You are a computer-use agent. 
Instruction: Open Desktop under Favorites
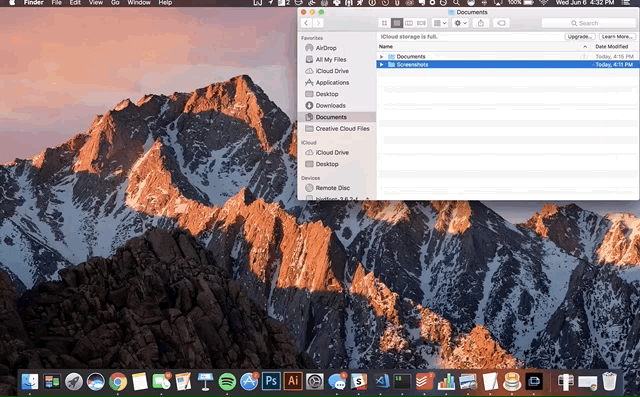click(x=327, y=94)
